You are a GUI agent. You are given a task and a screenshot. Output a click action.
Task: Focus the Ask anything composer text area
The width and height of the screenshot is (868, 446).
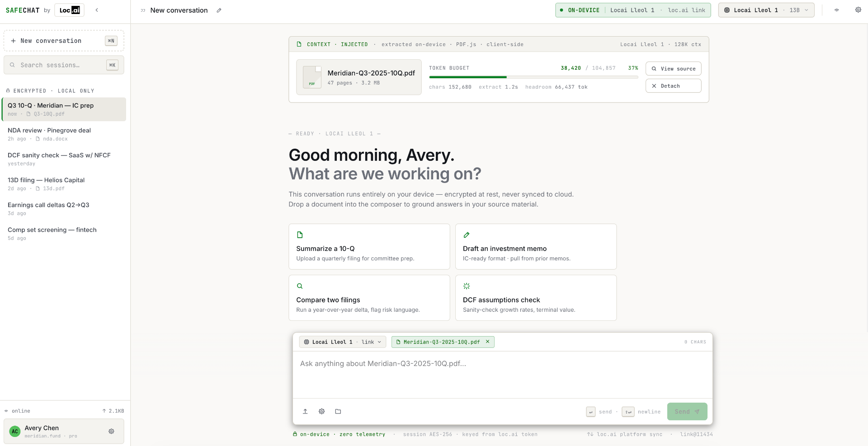point(503,375)
